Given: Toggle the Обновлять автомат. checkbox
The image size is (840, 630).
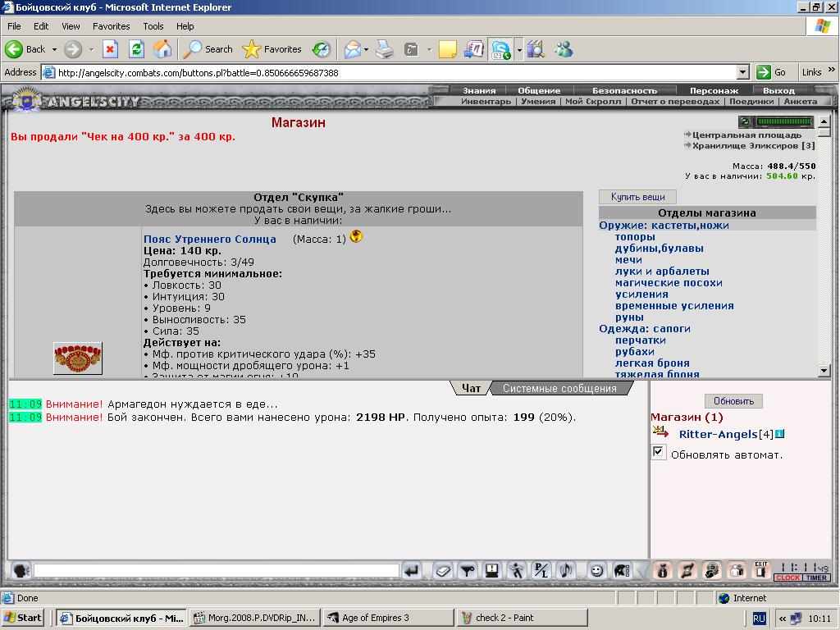Looking at the screenshot, I should (659, 451).
